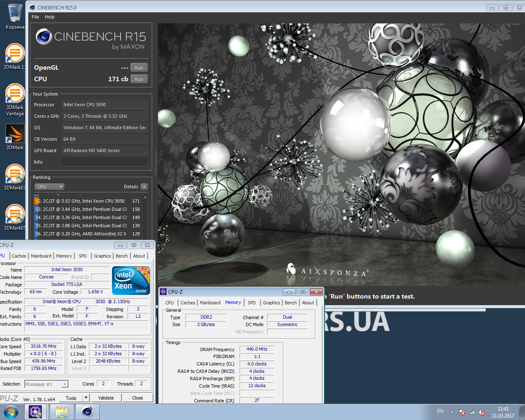Select ranking row scoring 139
The image size is (525, 420).
click(88, 226)
